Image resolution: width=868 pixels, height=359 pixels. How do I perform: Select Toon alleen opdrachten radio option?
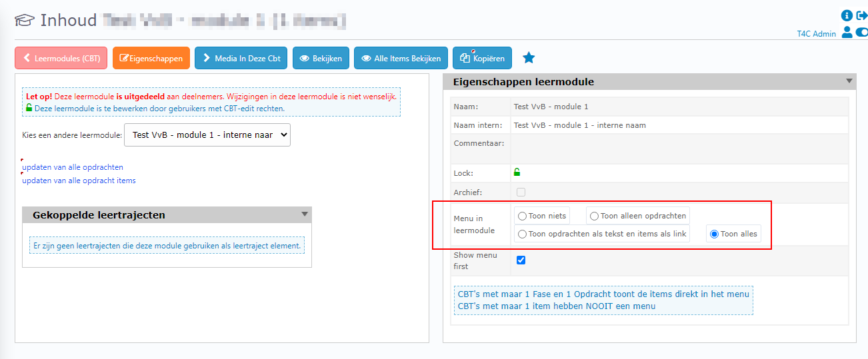tap(594, 216)
